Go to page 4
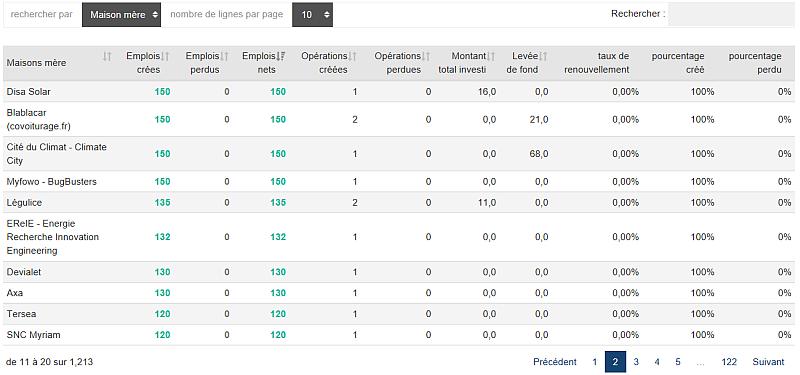 [657, 362]
